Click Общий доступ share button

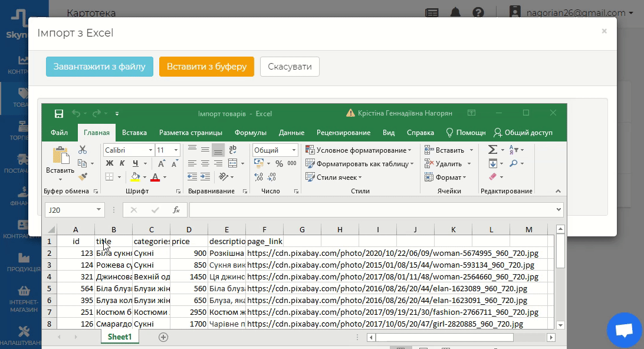[523, 133]
